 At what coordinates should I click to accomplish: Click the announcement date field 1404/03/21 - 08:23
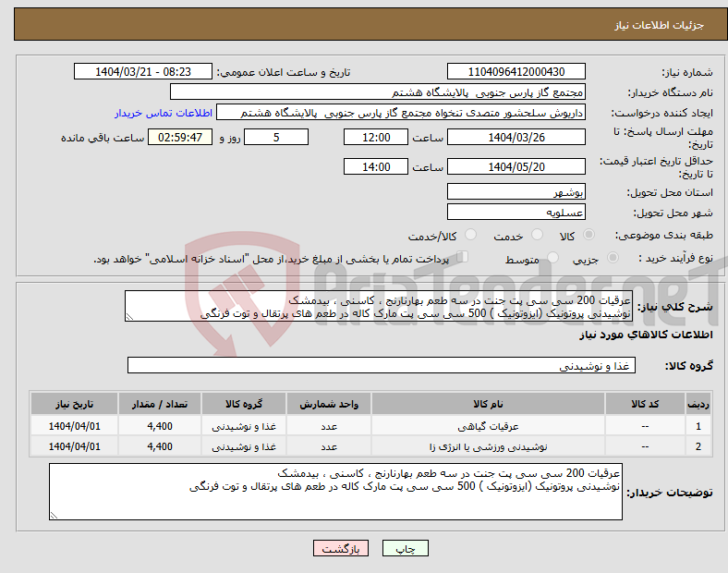143,71
